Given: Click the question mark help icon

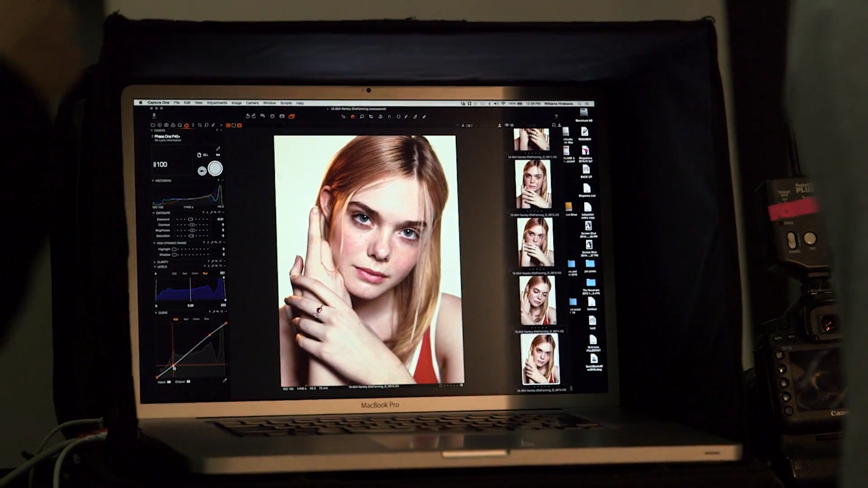Looking at the screenshot, I should tap(556, 117).
